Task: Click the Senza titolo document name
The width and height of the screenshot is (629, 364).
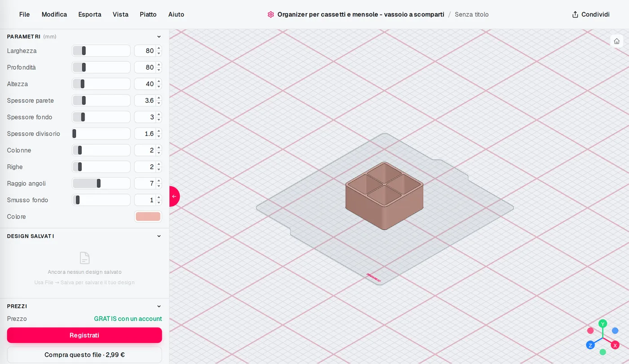Action: [472, 14]
